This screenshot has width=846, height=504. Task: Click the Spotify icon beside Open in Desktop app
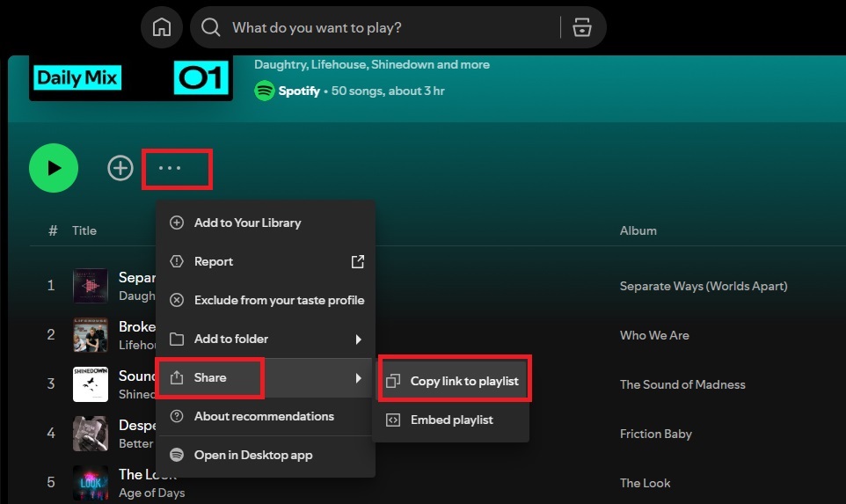(x=177, y=455)
